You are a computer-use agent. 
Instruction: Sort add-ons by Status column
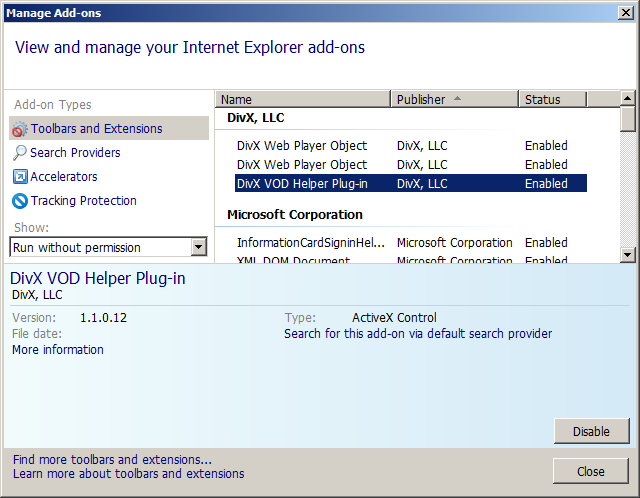[567, 99]
